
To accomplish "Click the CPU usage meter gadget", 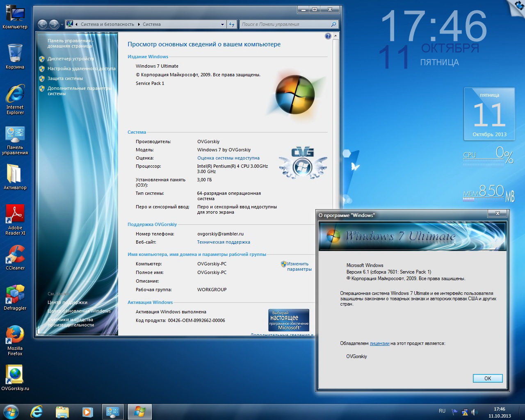I will [488, 156].
